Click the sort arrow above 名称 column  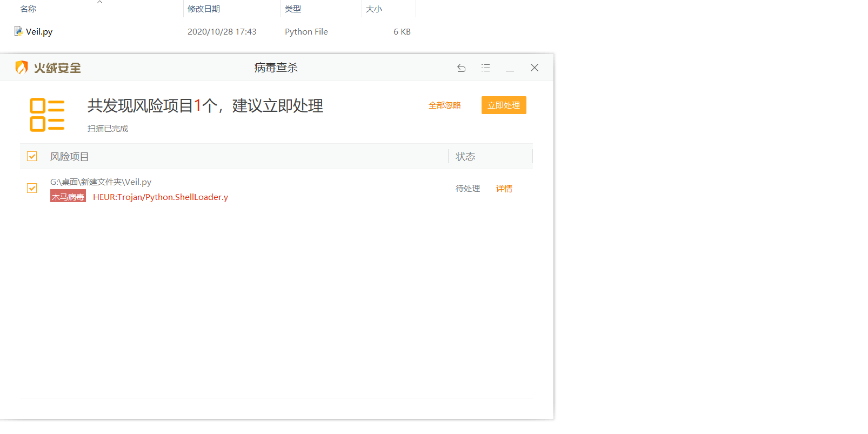point(99,2)
